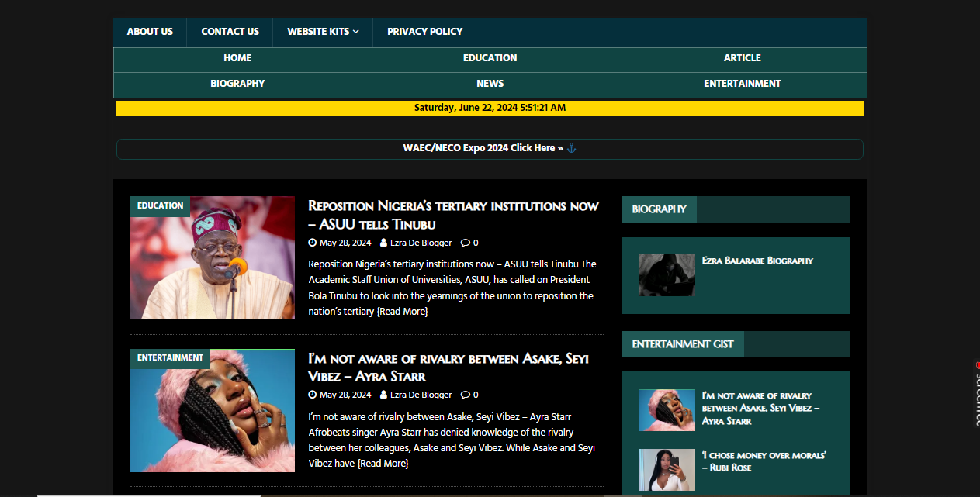Click comment bubble icon on Ayra Starr article
The height and width of the screenshot is (497, 980).
pyautogui.click(x=465, y=395)
